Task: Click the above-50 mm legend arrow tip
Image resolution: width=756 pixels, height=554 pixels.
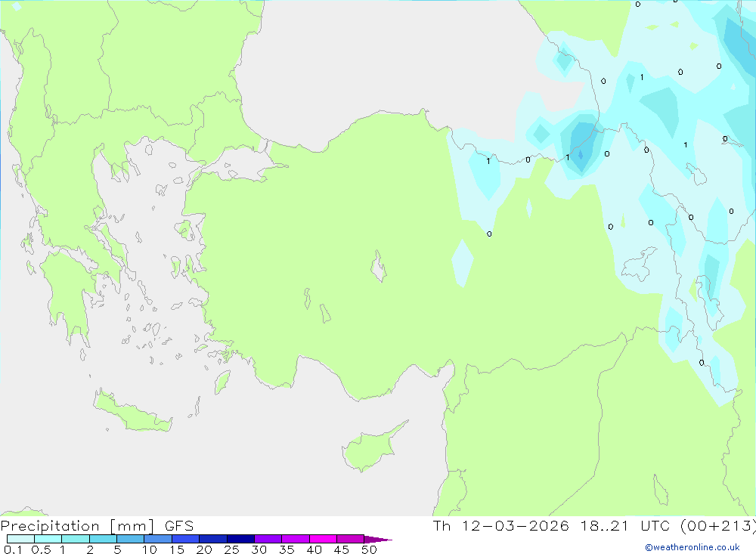Action: tap(378, 540)
